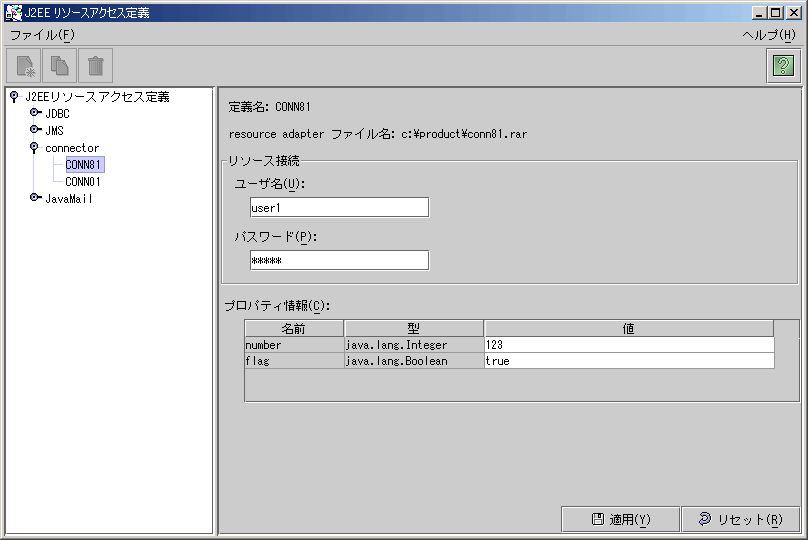
Task: Click the 定義名: CONN81 label
Action: click(270, 107)
